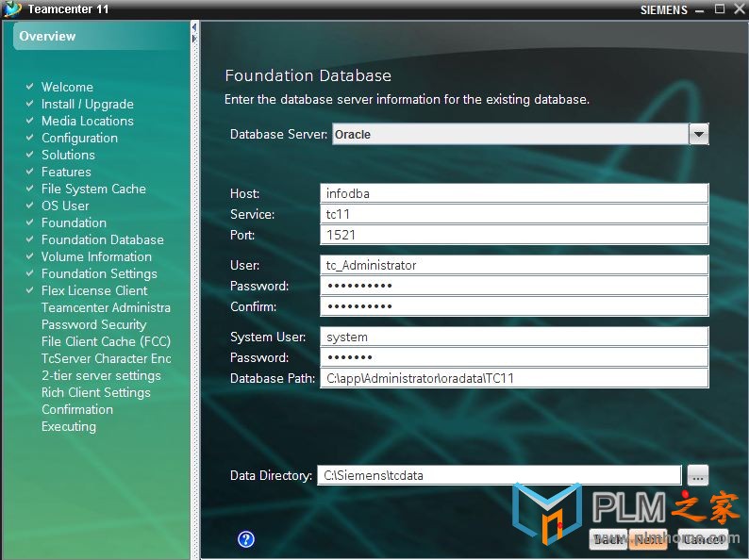Open the blue help question mark icon
749x560 pixels.
(x=246, y=539)
